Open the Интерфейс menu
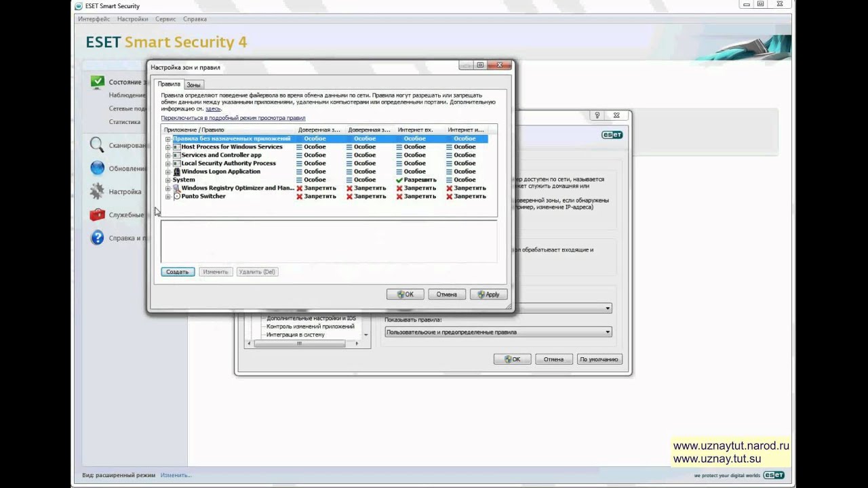 click(94, 19)
